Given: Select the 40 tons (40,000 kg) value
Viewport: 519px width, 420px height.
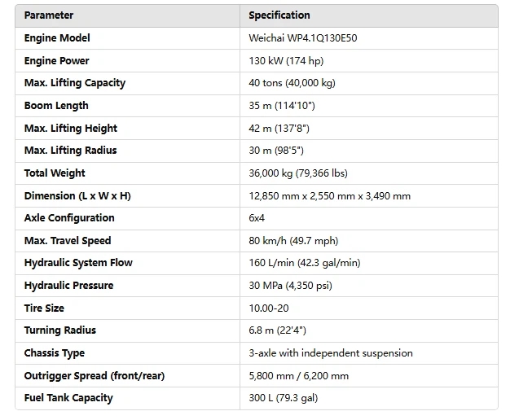Looking at the screenshot, I should [292, 83].
